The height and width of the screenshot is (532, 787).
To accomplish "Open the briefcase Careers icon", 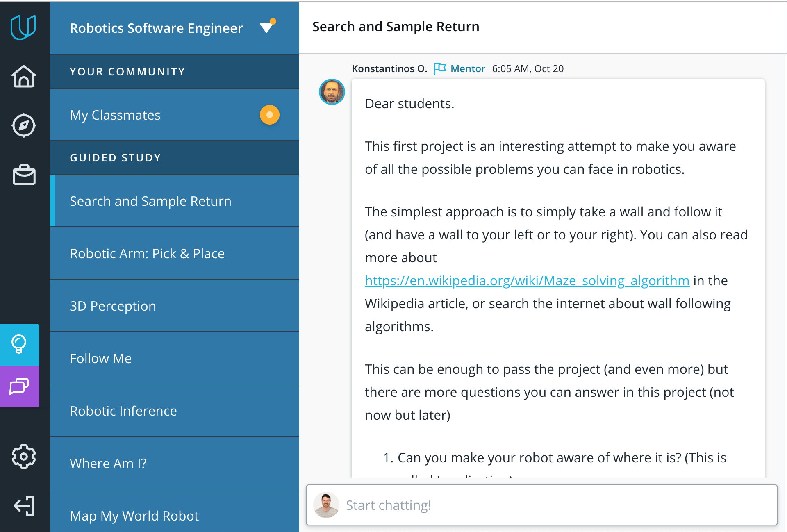I will [x=24, y=175].
